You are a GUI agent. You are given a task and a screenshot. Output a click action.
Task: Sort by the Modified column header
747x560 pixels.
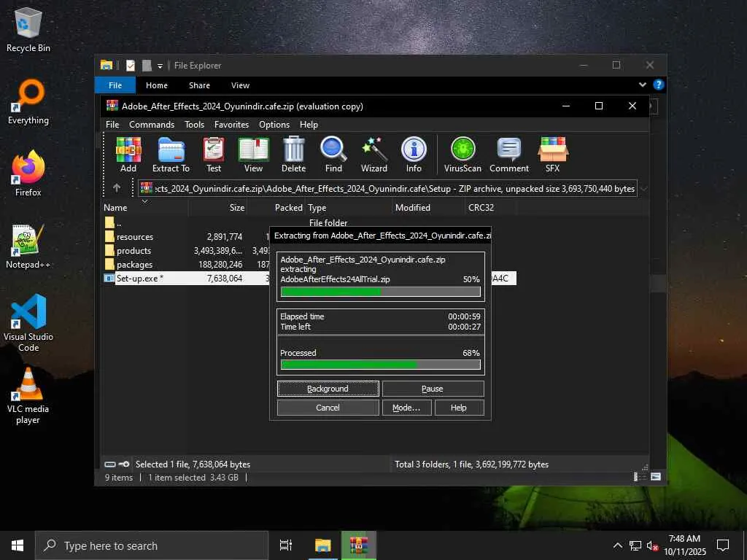click(x=427, y=208)
